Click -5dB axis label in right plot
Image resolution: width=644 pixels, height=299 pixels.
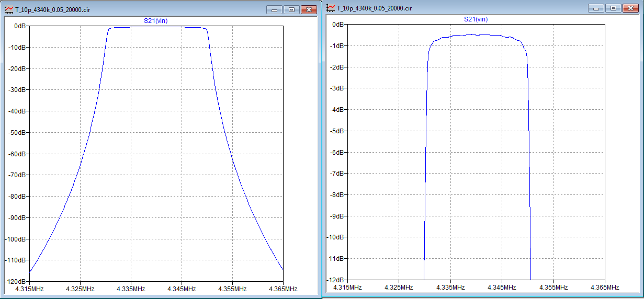pyautogui.click(x=337, y=131)
